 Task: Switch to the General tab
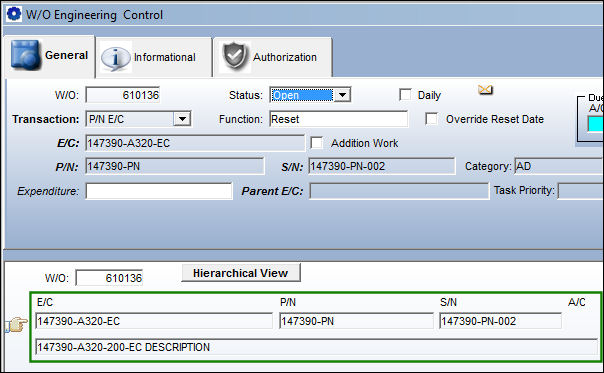point(49,56)
